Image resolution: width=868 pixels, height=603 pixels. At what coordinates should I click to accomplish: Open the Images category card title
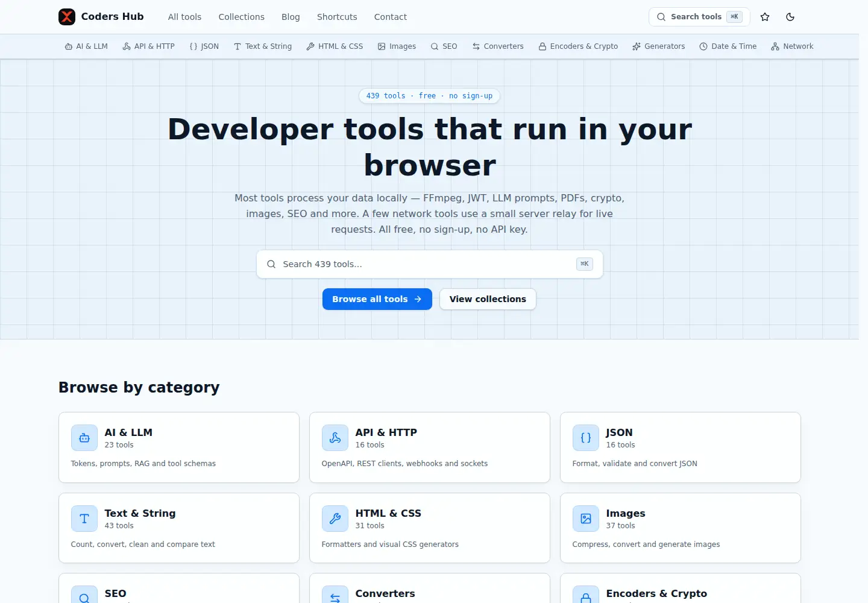626,513
